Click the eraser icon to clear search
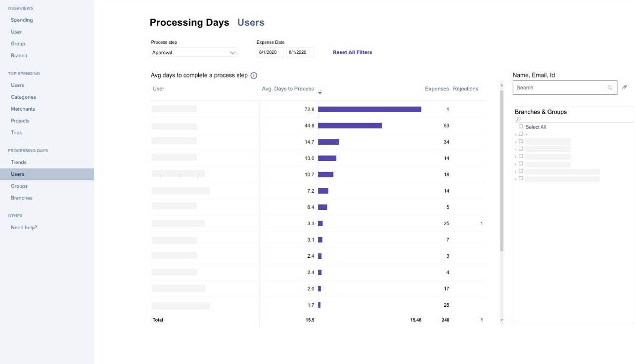The image size is (635, 364). tap(625, 87)
